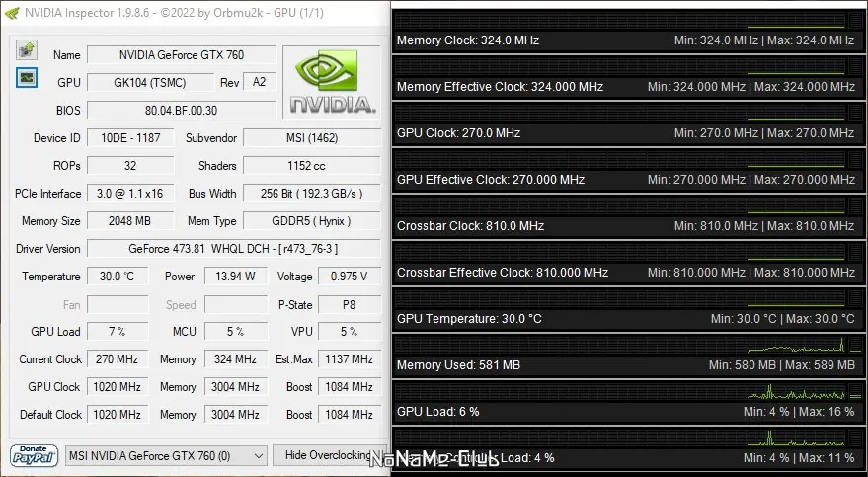This screenshot has width=868, height=477.
Task: Click the VPU value 5 %
Action: tap(350, 332)
